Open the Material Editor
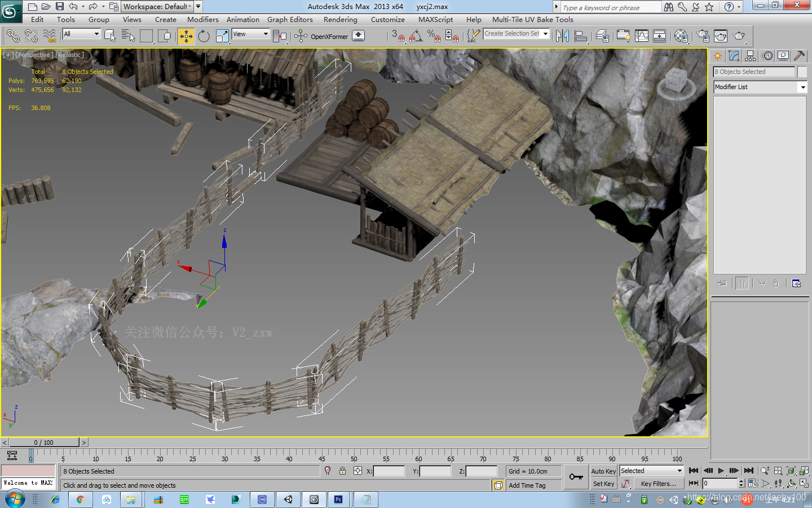 click(x=681, y=37)
